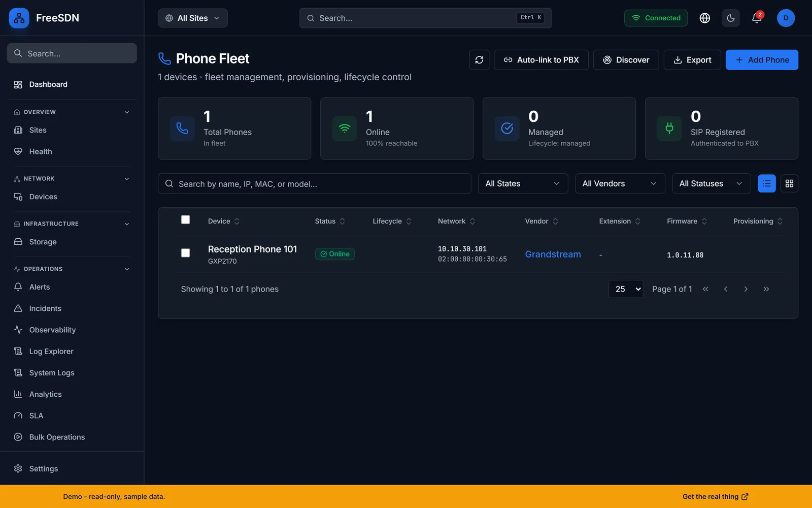Sort by Extension column
Viewport: 812px width, 508px height.
(x=620, y=221)
